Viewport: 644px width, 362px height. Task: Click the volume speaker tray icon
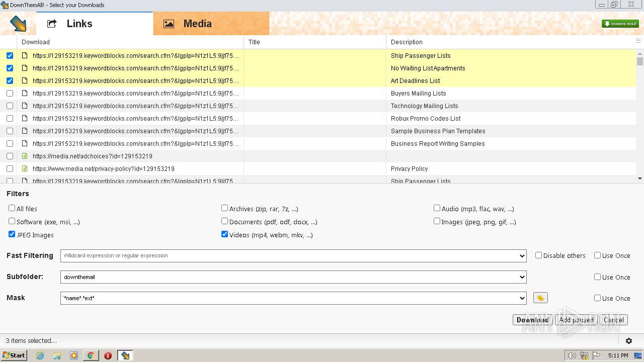pos(572,355)
